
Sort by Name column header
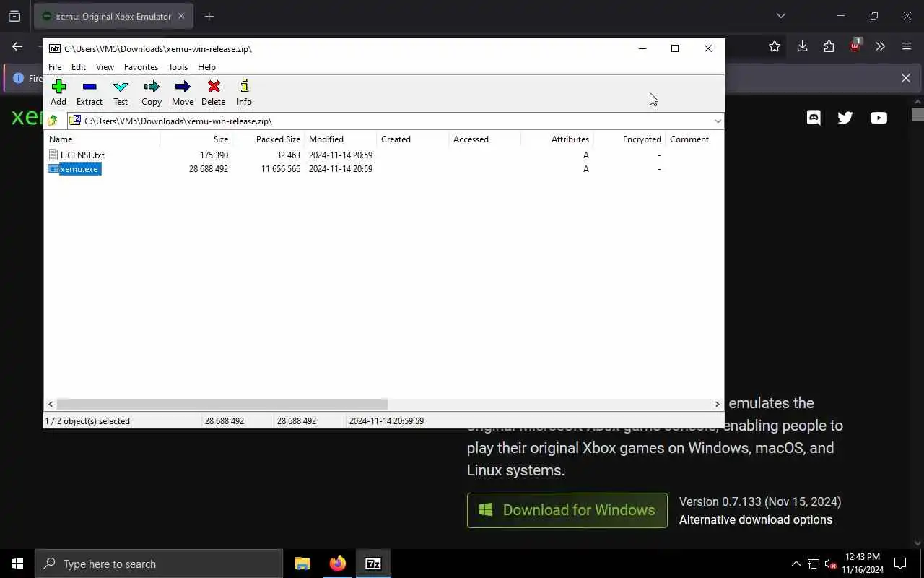103,139
